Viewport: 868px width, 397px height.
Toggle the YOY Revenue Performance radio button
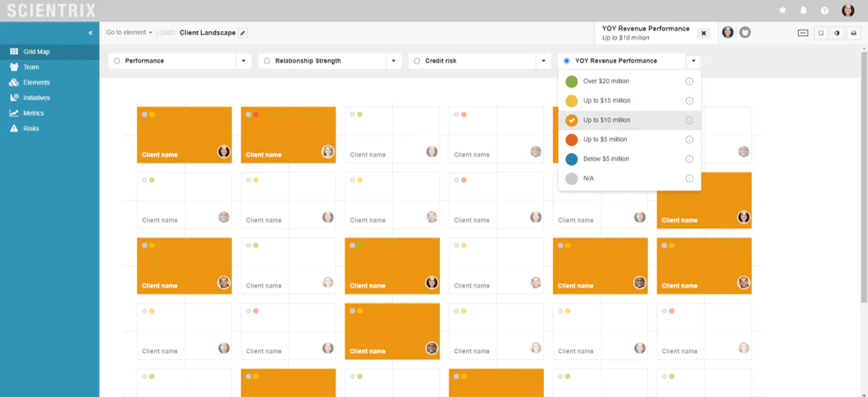pyautogui.click(x=567, y=61)
